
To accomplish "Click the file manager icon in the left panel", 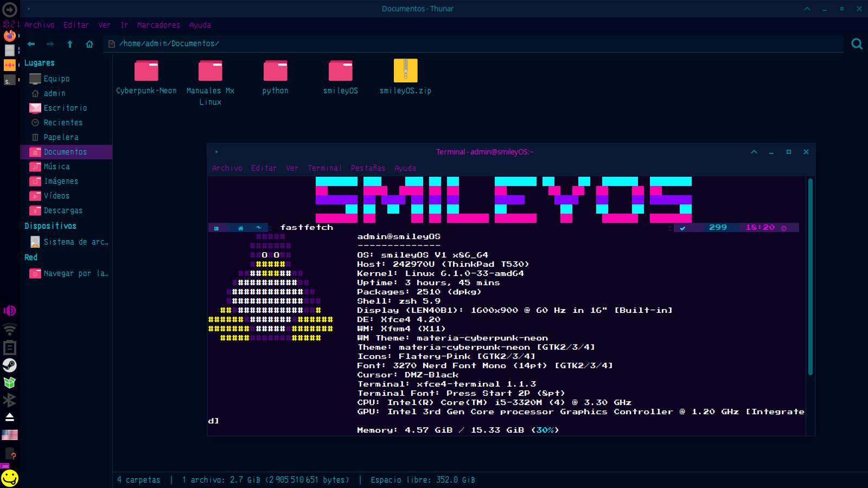I will tap(10, 50).
